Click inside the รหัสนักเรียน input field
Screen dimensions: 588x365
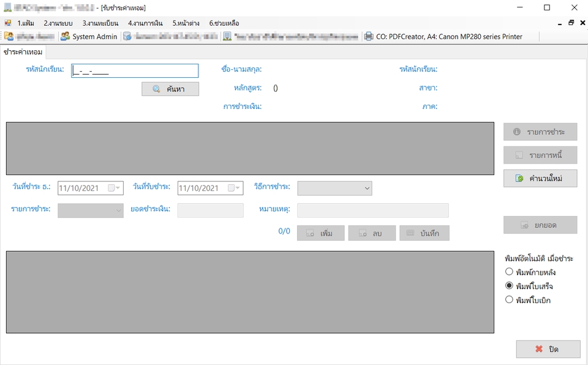coord(135,70)
